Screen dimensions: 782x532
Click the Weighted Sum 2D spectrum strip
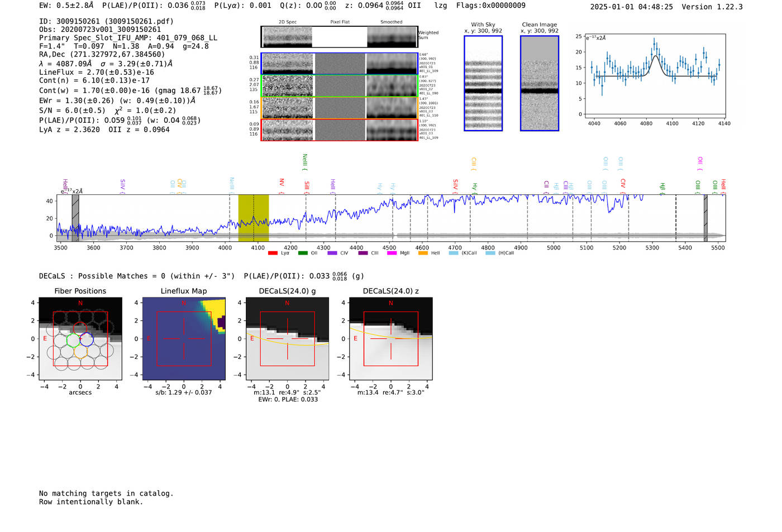340,37
